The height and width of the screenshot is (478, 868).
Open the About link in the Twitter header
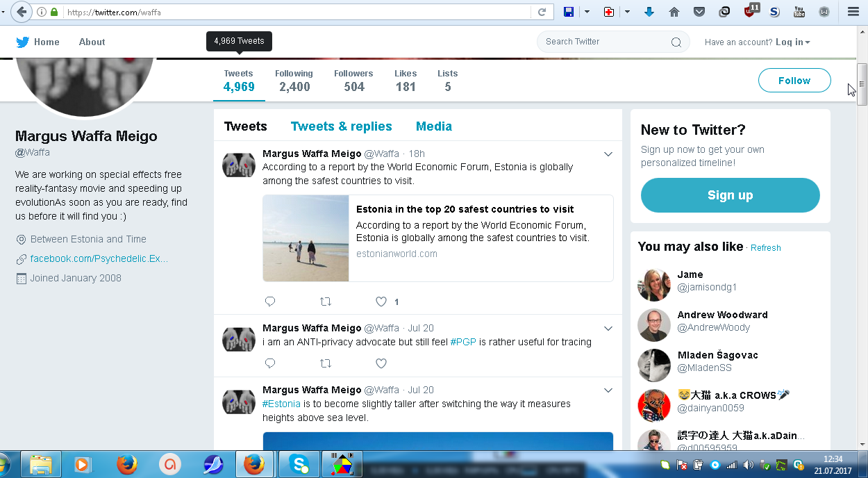(x=92, y=42)
